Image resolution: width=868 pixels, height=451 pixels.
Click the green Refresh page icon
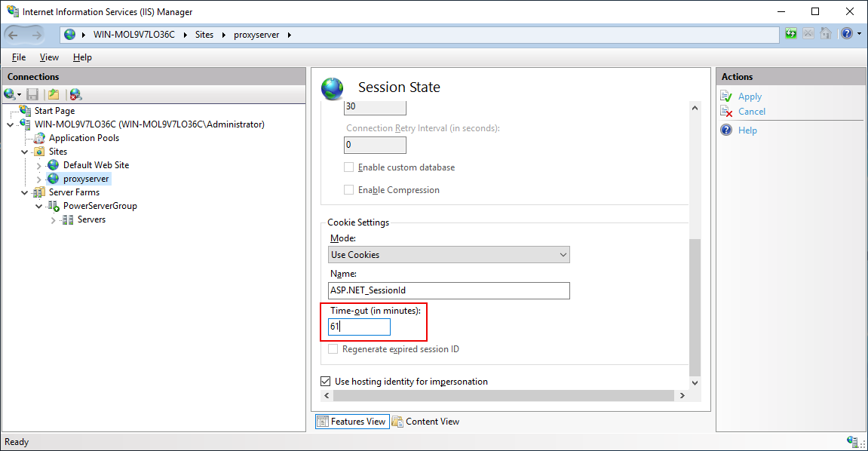(x=791, y=34)
